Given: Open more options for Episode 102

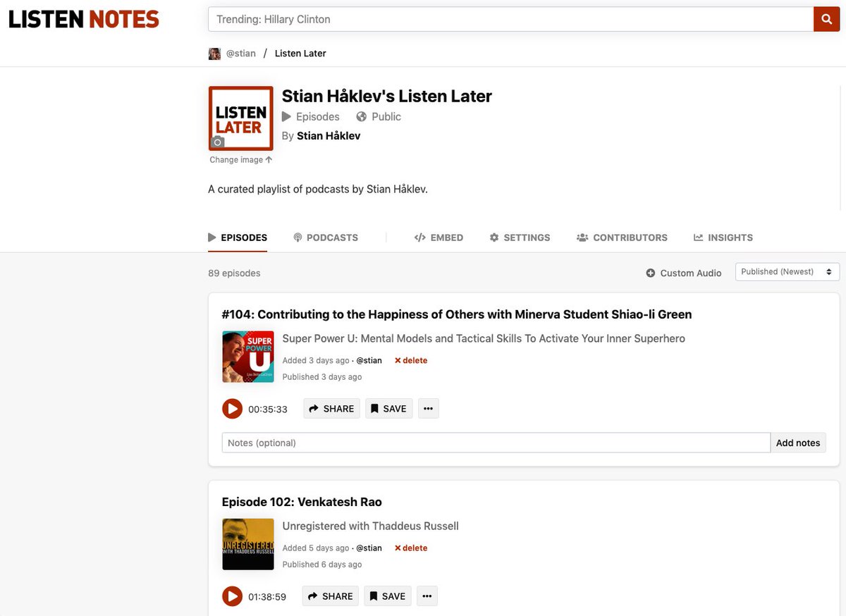Looking at the screenshot, I should [427, 596].
